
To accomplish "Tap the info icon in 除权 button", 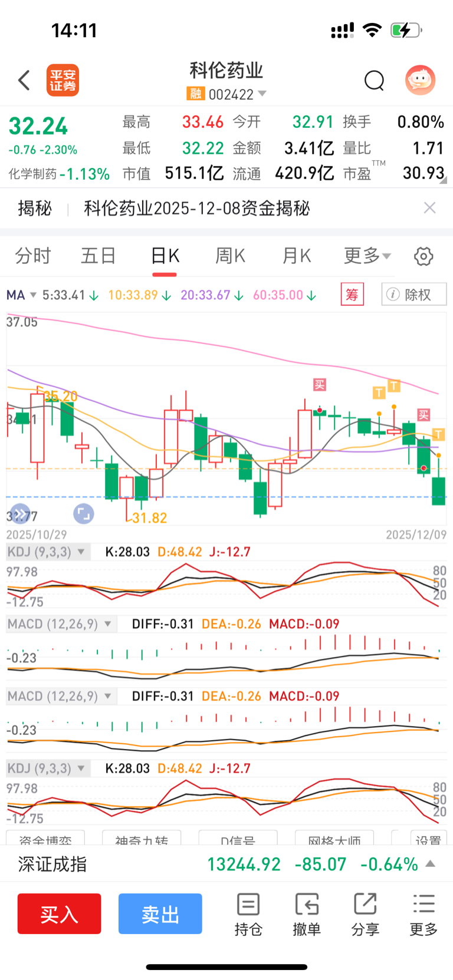I will pos(393,294).
